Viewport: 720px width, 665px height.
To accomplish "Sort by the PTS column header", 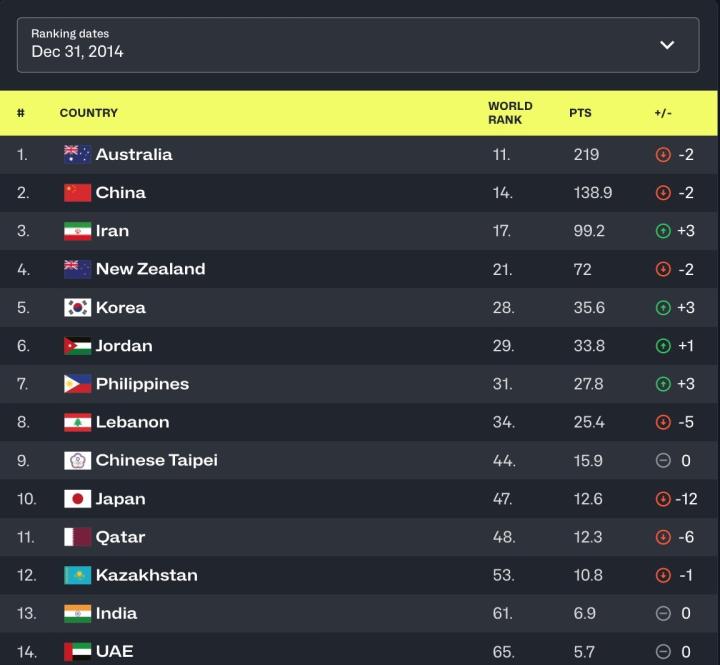I will click(x=580, y=113).
